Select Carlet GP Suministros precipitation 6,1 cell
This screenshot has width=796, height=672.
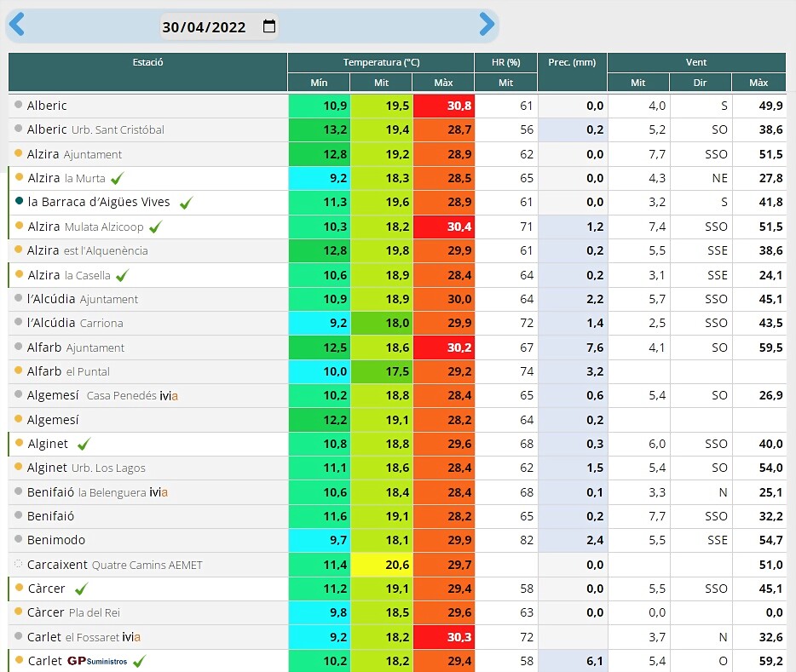point(573,661)
